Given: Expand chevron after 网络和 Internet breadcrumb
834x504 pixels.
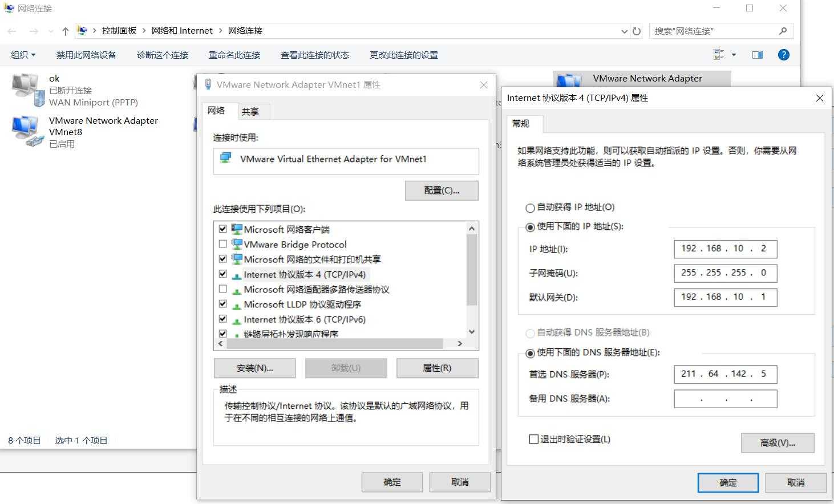Looking at the screenshot, I should coord(220,31).
